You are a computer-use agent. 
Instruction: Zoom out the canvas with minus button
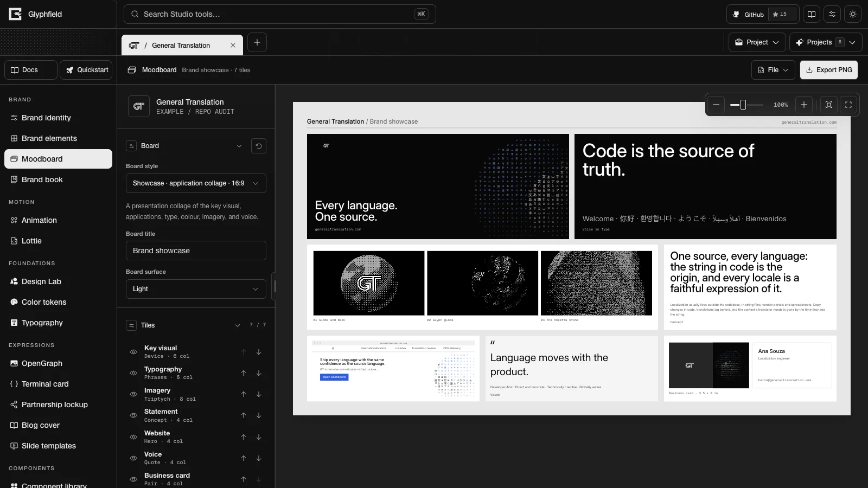pyautogui.click(x=716, y=105)
